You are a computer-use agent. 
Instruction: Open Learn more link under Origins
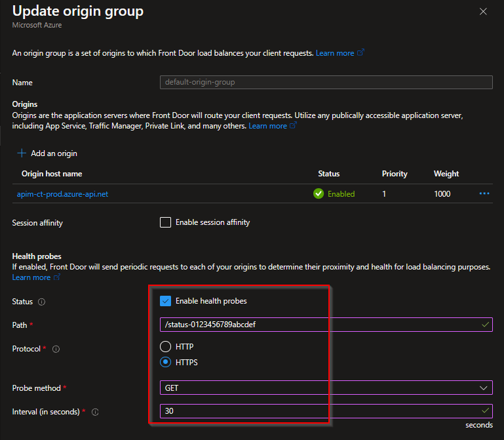coord(267,126)
